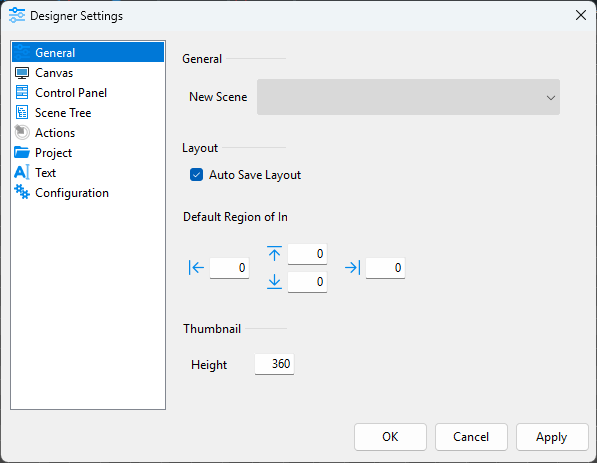
Task: Click the left margin value field
Action: pos(229,268)
